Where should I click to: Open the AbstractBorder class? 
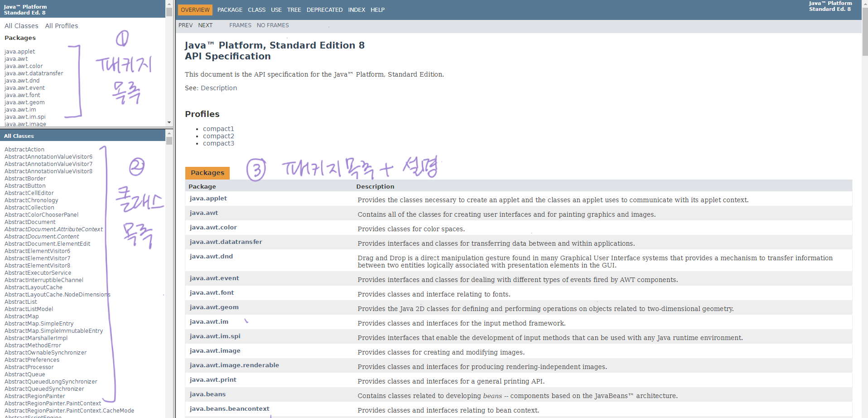tap(25, 179)
